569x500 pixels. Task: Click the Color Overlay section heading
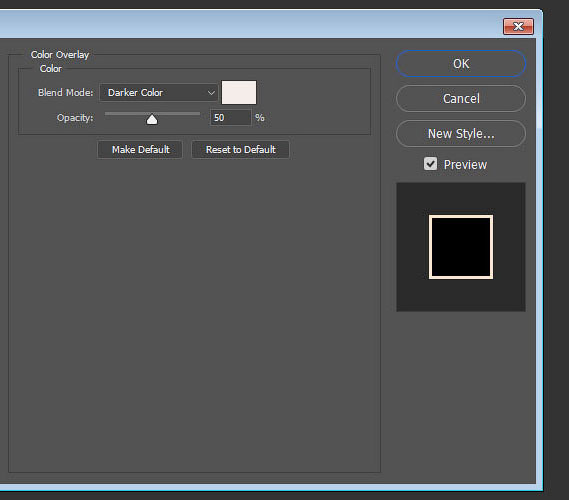tap(60, 55)
